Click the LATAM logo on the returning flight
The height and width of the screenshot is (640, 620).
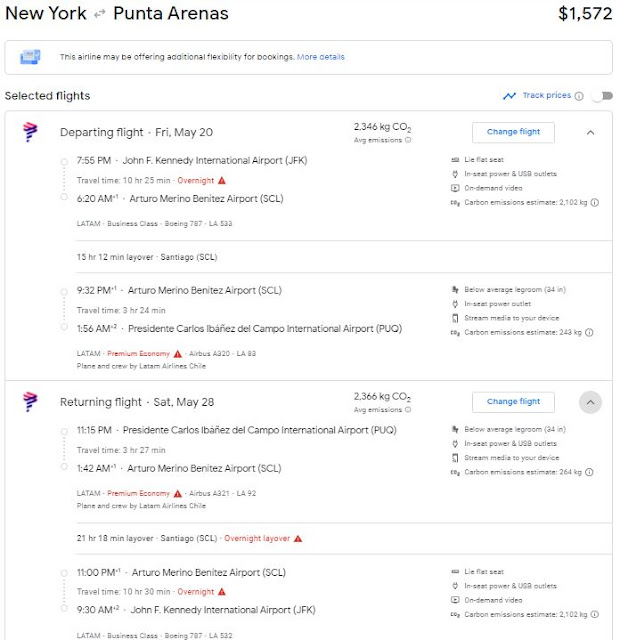[x=30, y=403]
